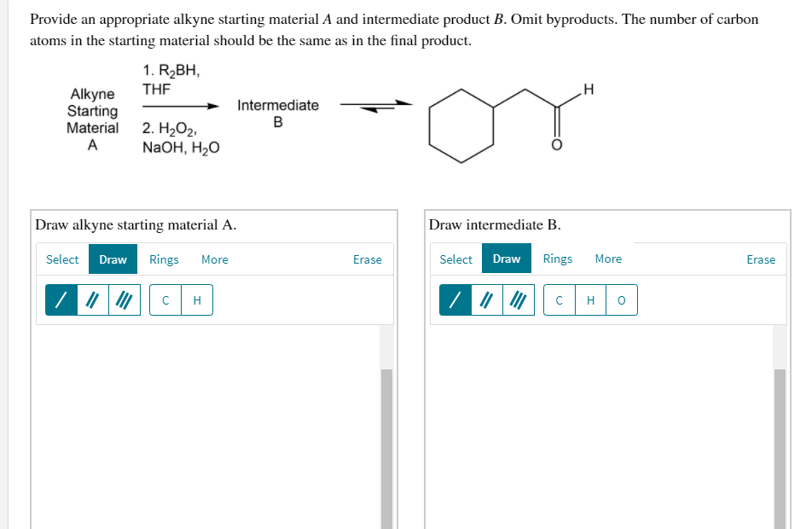Open the Rings menu in panel A
Screen dimensions: 812x529
click(x=164, y=259)
